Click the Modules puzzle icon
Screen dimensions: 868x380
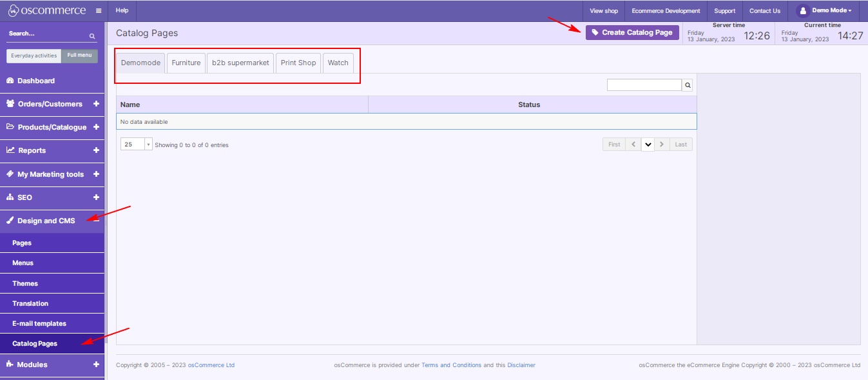pyautogui.click(x=10, y=364)
